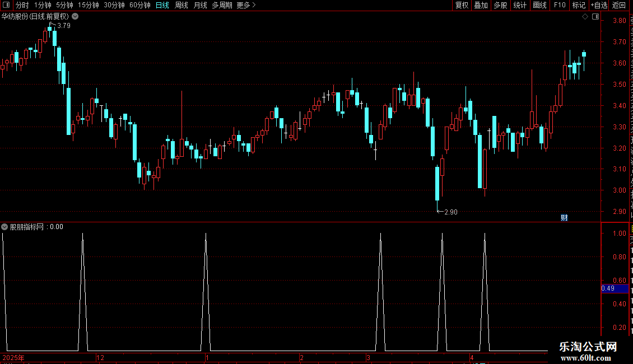The image size is (633, 364).
Task: Click the 2.90 low price label
Action: click(x=451, y=212)
